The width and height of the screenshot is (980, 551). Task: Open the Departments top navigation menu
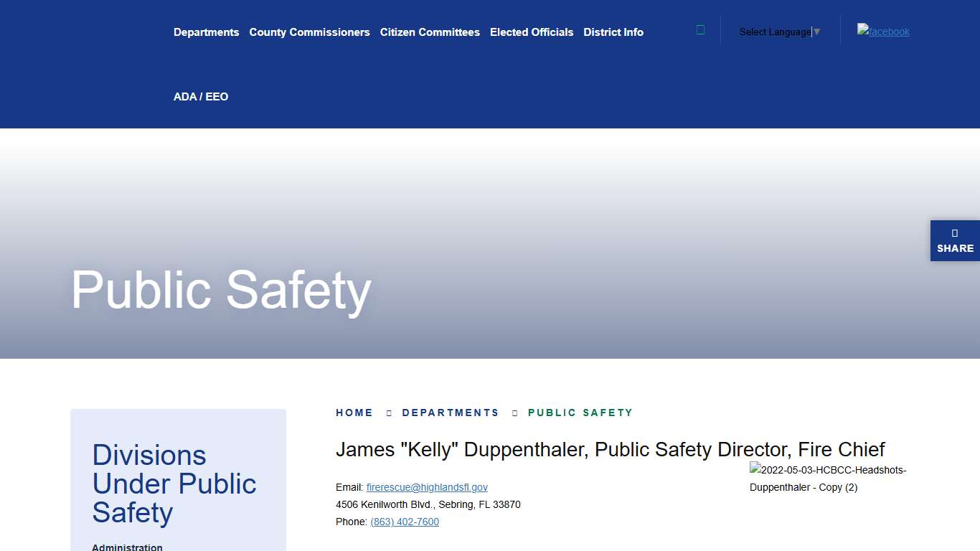coord(206,32)
